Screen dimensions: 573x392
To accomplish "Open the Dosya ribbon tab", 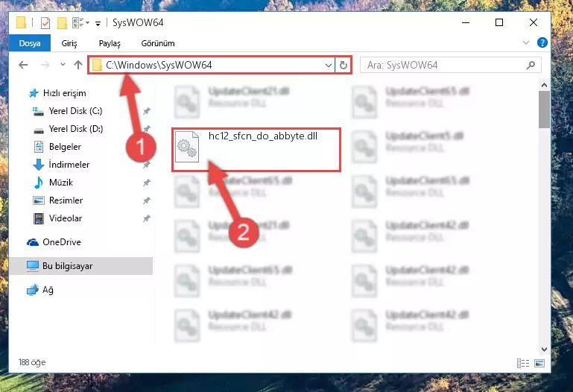I will click(30, 43).
